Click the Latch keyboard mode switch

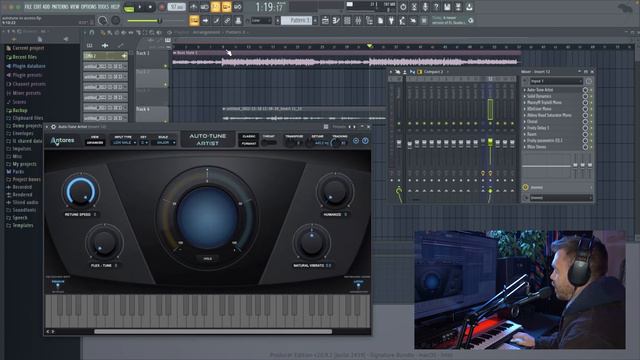(x=358, y=283)
